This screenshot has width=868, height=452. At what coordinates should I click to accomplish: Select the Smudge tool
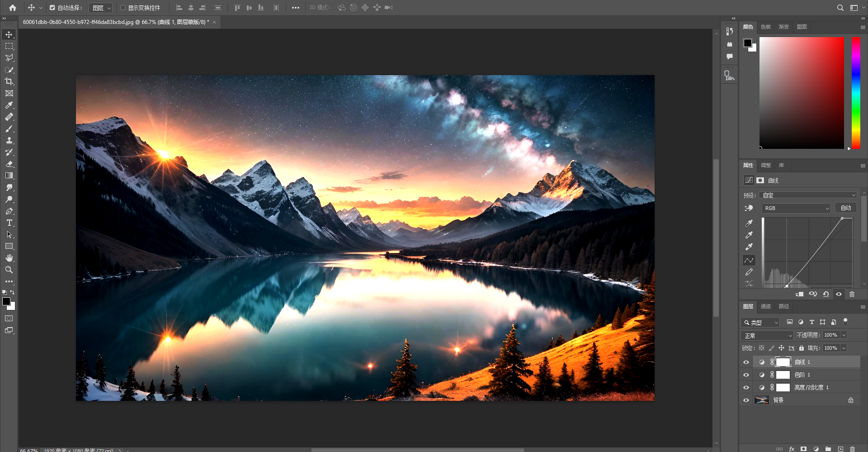[x=9, y=187]
